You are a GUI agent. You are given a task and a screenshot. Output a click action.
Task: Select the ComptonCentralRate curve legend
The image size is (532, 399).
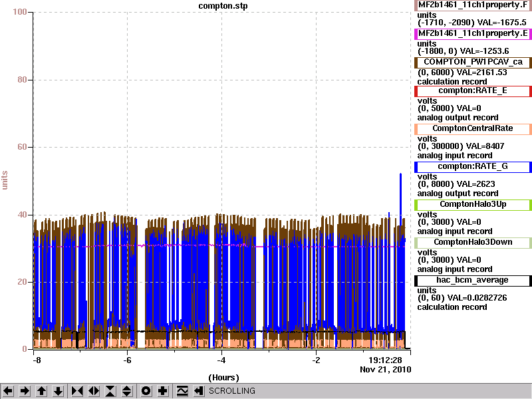[x=473, y=128]
